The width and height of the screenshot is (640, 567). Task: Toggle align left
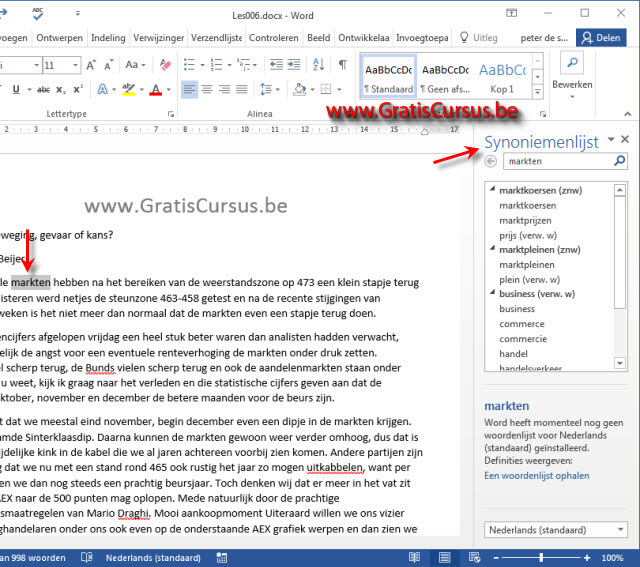pyautogui.click(x=189, y=89)
